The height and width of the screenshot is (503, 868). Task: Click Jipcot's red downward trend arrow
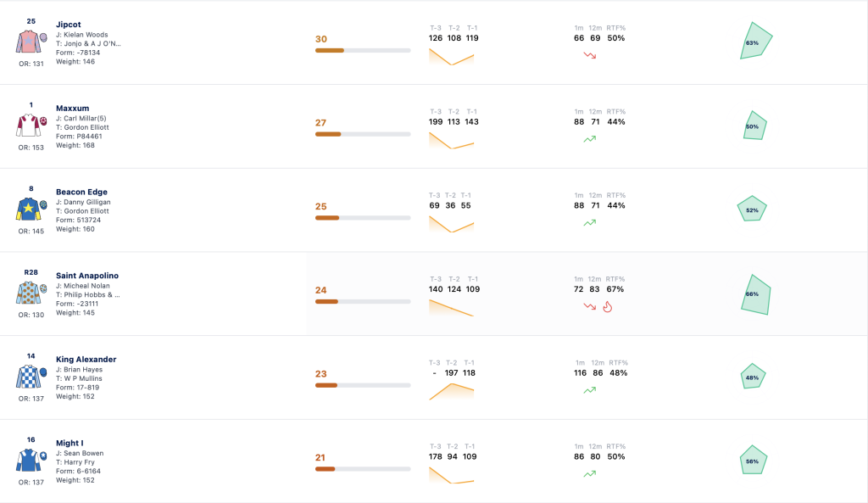click(590, 55)
